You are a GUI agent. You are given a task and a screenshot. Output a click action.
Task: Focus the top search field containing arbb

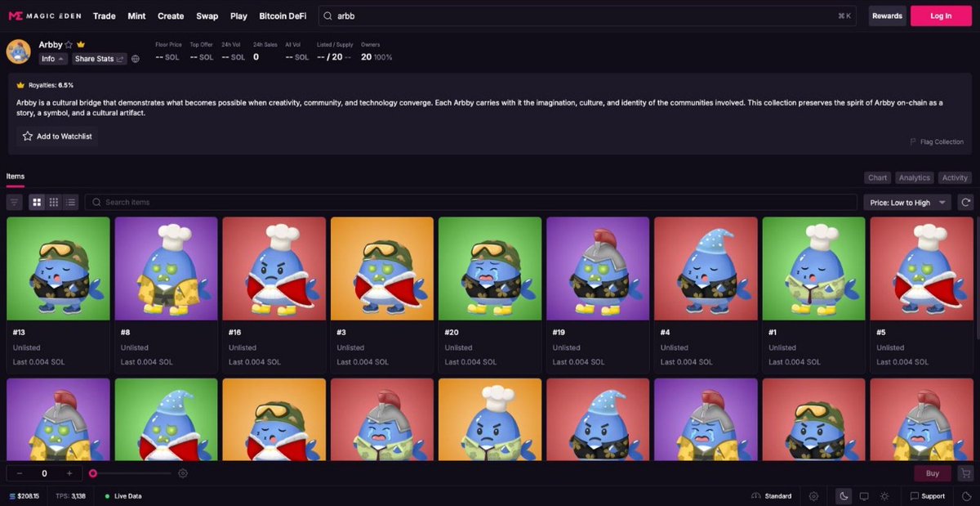pos(586,16)
